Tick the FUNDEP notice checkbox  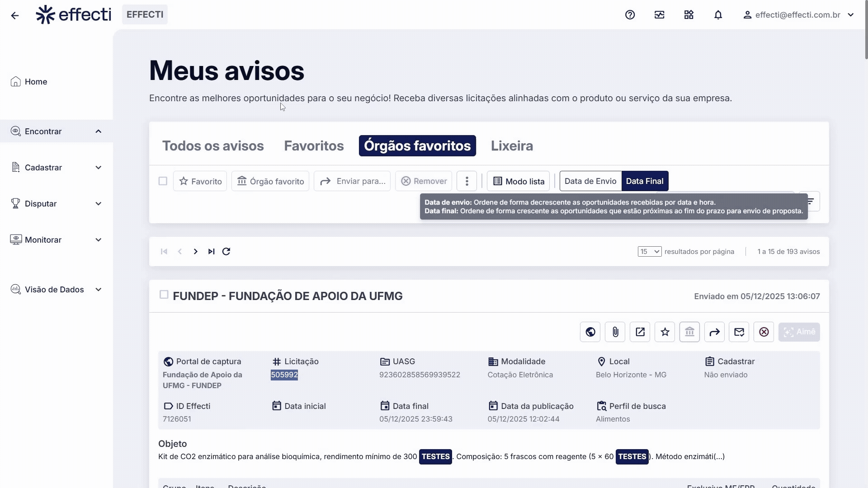pyautogui.click(x=164, y=295)
